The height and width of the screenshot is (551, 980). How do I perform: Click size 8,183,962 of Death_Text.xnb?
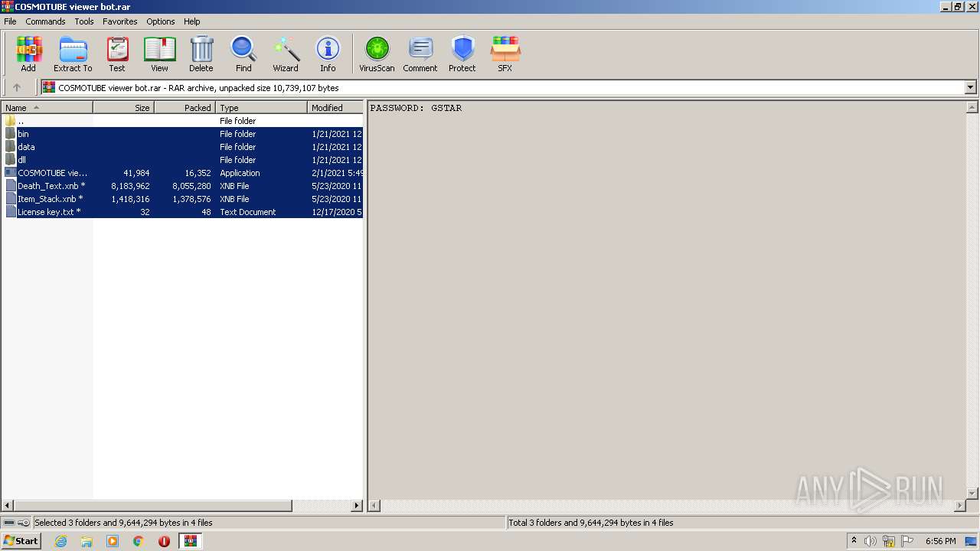(x=130, y=186)
